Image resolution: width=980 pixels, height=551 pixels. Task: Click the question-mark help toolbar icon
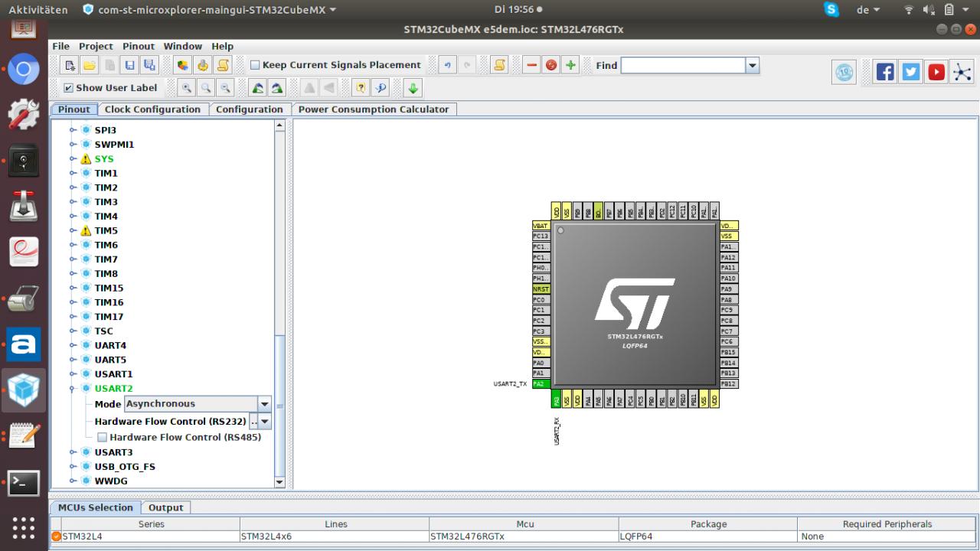coord(361,88)
